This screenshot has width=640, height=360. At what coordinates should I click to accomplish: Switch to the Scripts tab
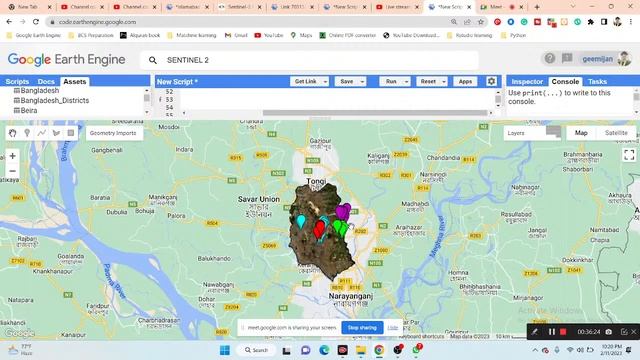17,82
